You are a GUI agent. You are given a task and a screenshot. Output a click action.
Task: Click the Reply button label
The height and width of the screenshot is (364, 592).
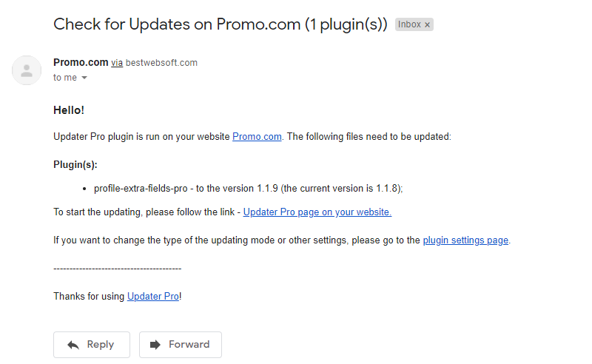coord(101,344)
